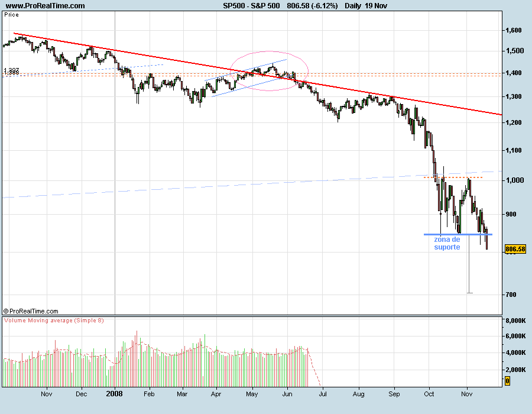This screenshot has width=532, height=414.
Task: Click the Sep label on time axis
Action: point(394,394)
